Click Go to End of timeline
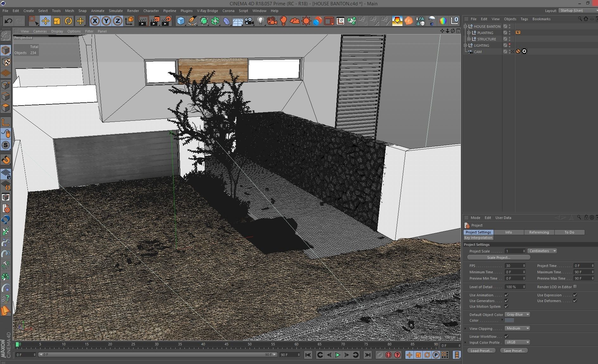 pos(367,355)
